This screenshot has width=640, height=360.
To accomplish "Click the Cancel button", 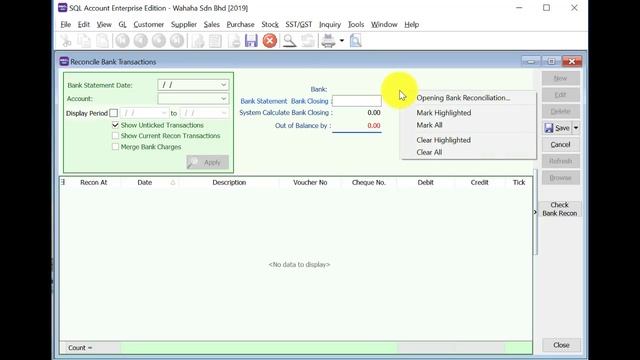I will [x=560, y=144].
